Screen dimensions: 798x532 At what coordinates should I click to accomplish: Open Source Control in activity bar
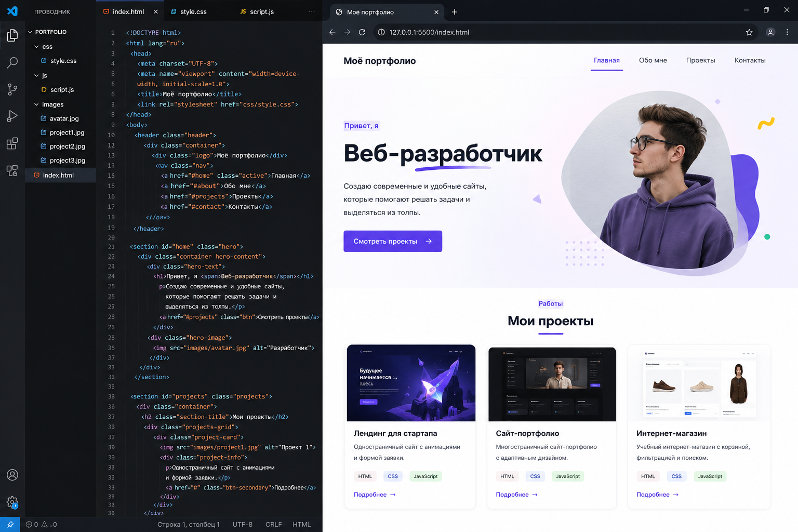pyautogui.click(x=12, y=89)
